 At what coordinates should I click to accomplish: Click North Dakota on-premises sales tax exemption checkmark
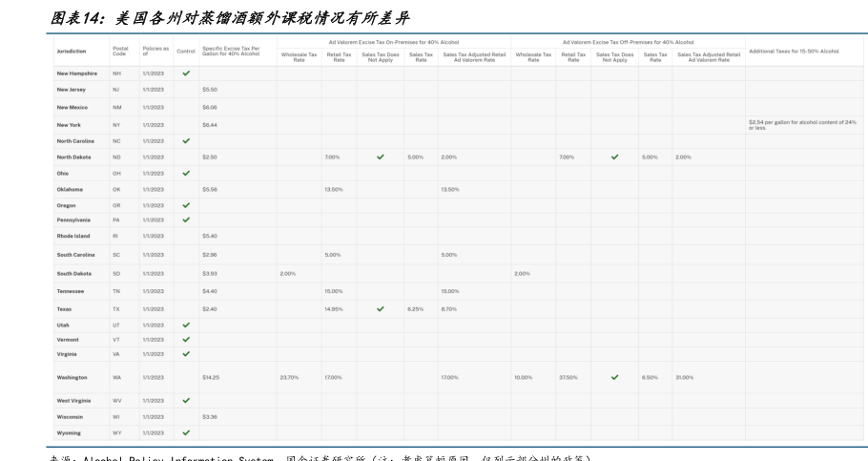pos(381,157)
